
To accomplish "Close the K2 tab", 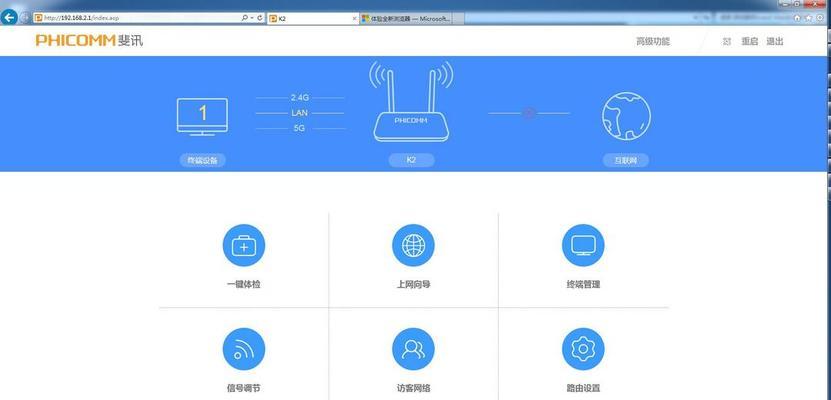I will point(354,18).
